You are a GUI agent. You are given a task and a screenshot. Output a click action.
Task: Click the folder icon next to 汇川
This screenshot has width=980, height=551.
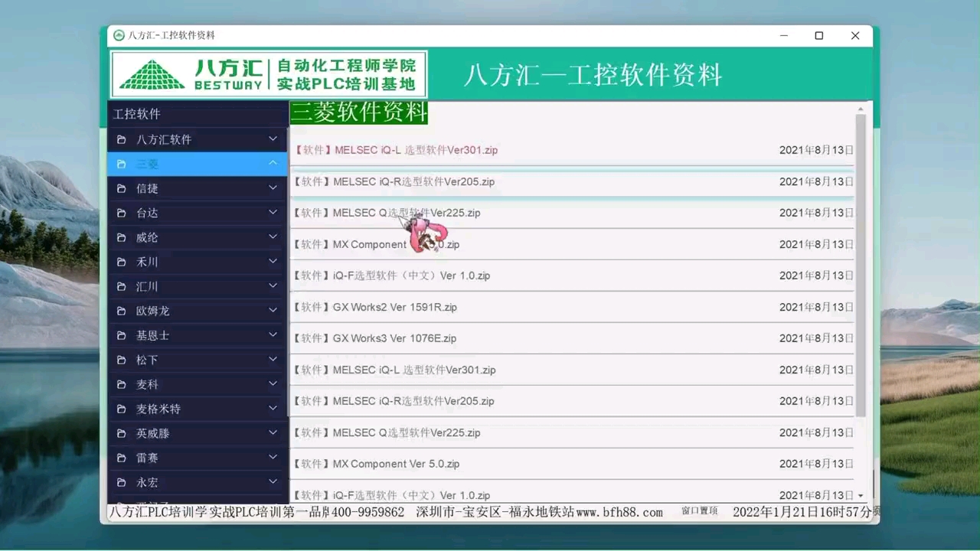(x=122, y=286)
